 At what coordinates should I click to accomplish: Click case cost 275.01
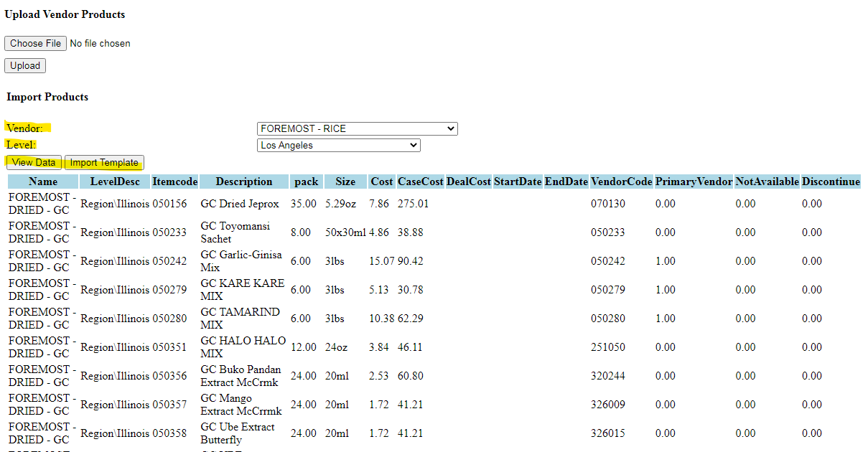click(x=414, y=204)
